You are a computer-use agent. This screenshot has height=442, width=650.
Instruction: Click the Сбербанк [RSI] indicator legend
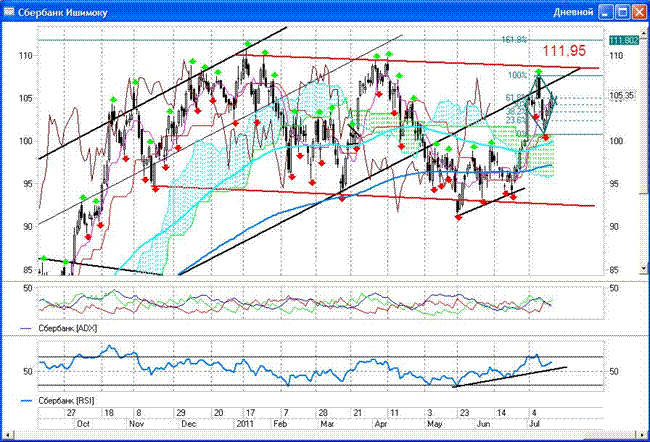[x=58, y=401]
